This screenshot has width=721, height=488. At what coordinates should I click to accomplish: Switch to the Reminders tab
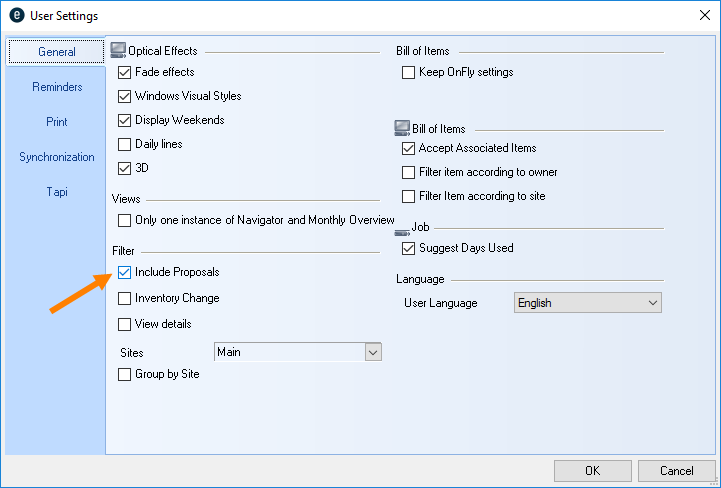[x=57, y=87]
